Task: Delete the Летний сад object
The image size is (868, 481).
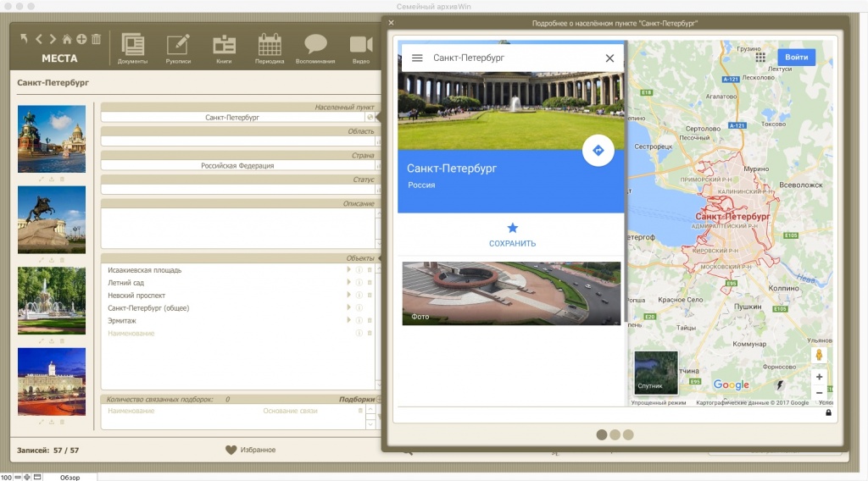Action: coord(370,283)
